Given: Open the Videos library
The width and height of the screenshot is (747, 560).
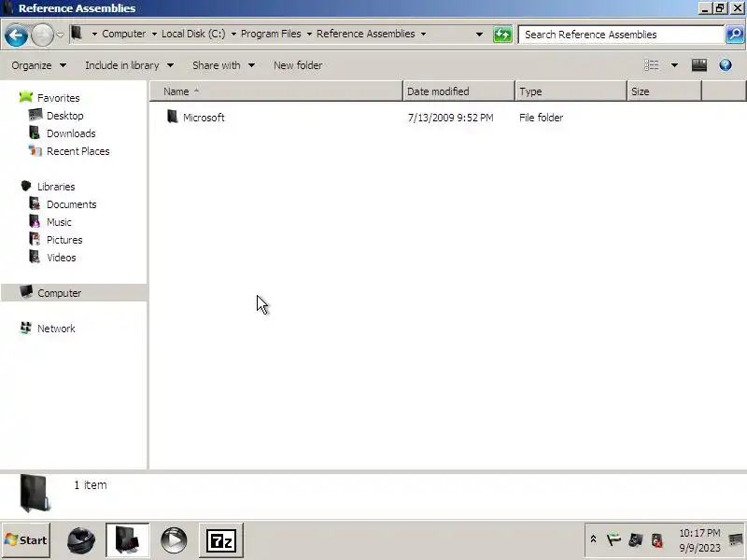Looking at the screenshot, I should pos(61,258).
